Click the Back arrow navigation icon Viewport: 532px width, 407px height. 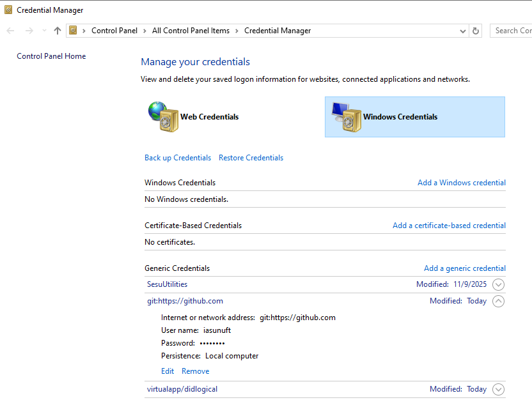(11, 31)
